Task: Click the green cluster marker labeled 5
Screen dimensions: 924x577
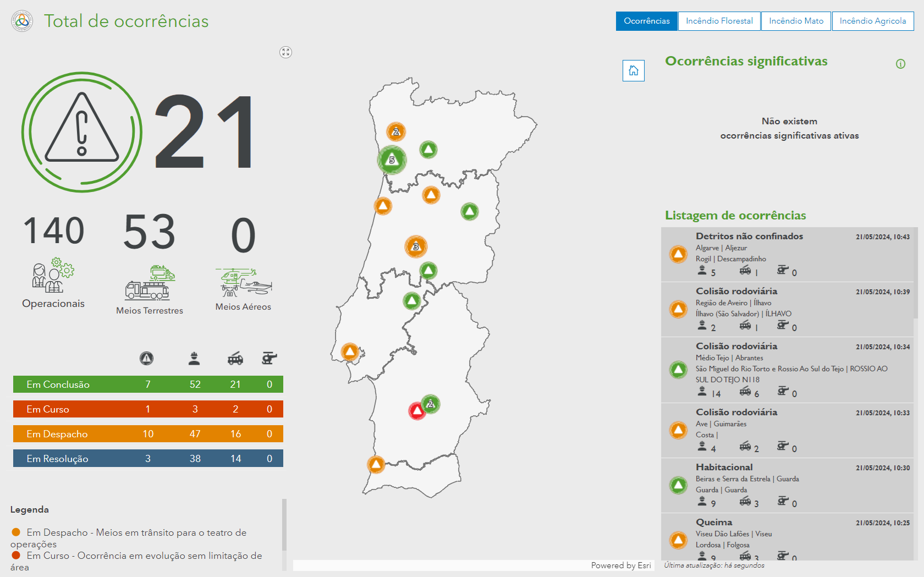Action: [392, 160]
